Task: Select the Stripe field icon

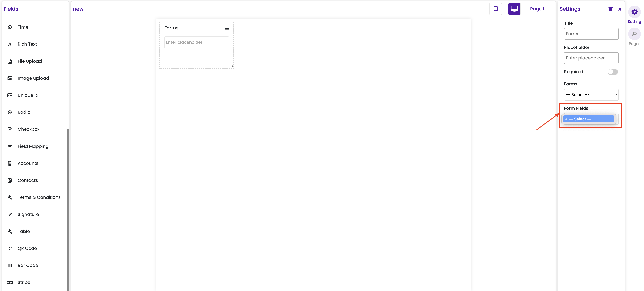Action: click(x=10, y=283)
